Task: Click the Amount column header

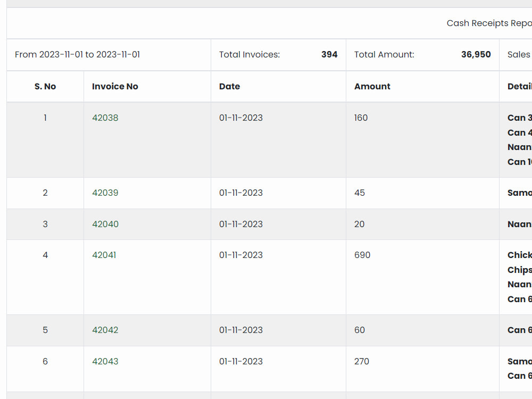Action: point(372,87)
